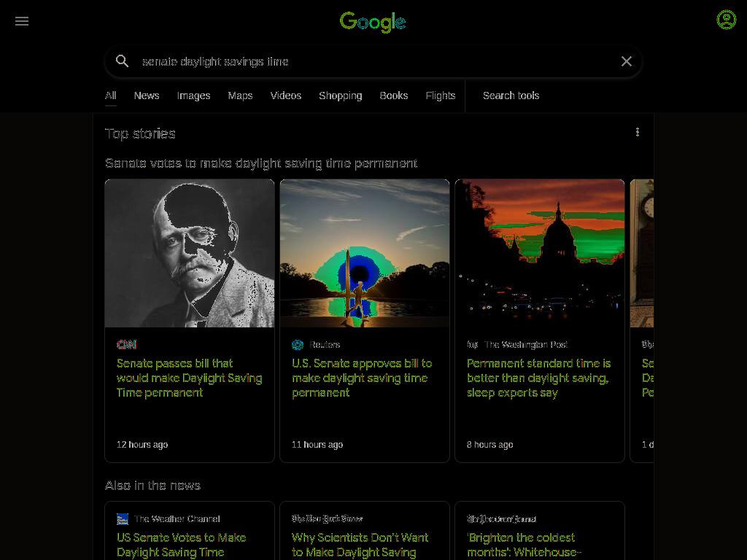Open the Flights tab
The width and height of the screenshot is (747, 560).
(440, 96)
